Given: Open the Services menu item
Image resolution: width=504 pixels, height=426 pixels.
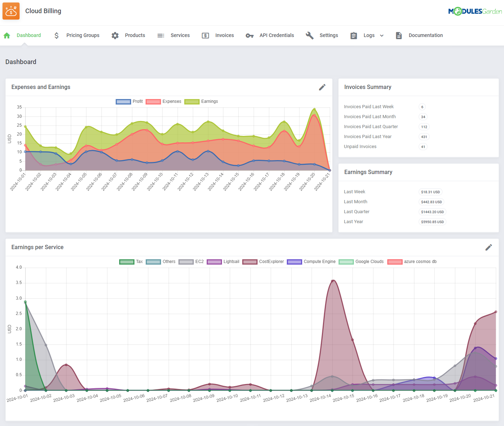Looking at the screenshot, I should pos(180,35).
